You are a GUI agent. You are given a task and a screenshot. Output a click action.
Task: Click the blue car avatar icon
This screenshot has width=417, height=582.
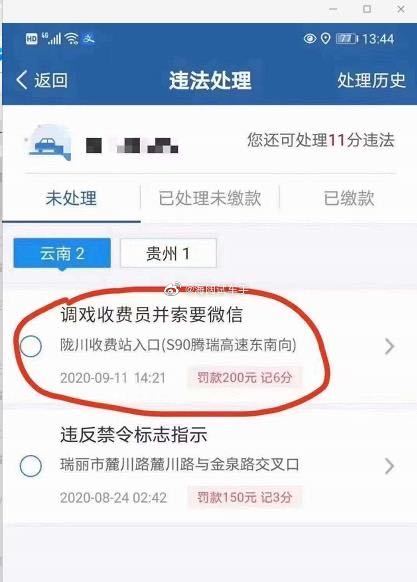[50, 143]
